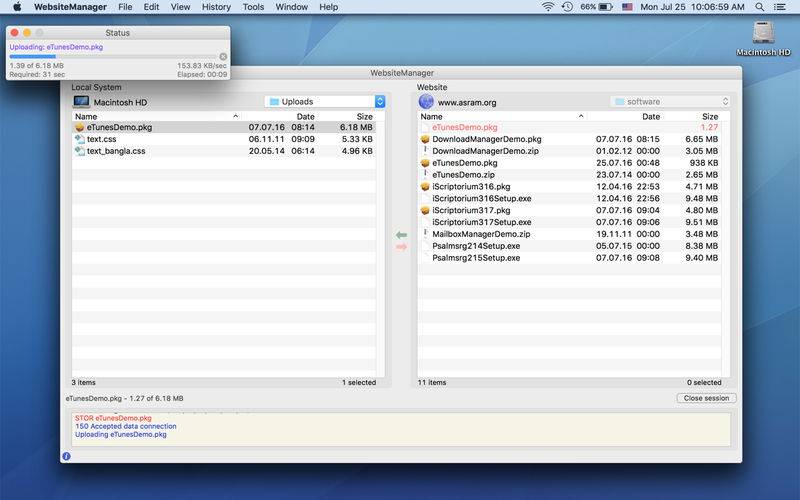800x500 pixels.
Task: Open the Help menu
Action: point(329,7)
